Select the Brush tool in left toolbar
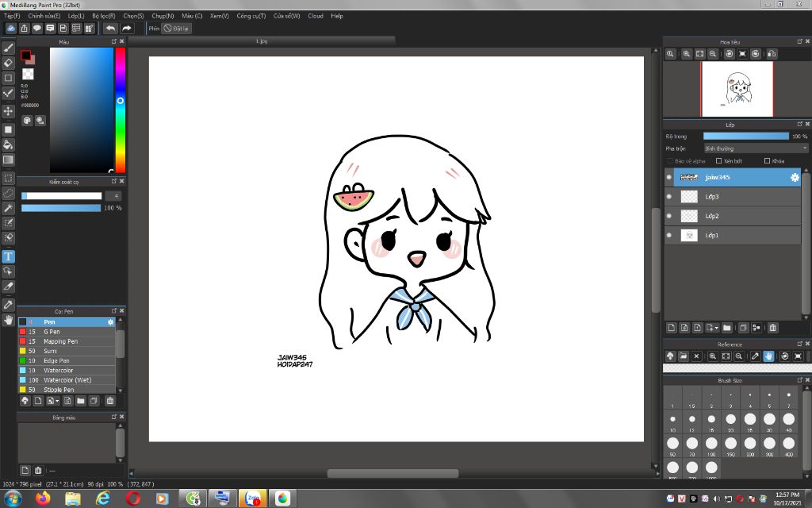The image size is (812, 508). (8, 48)
